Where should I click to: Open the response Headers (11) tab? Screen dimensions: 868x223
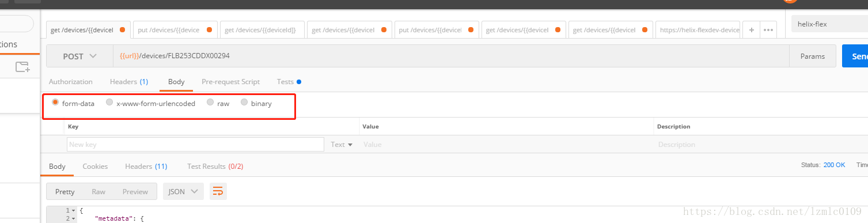(146, 167)
